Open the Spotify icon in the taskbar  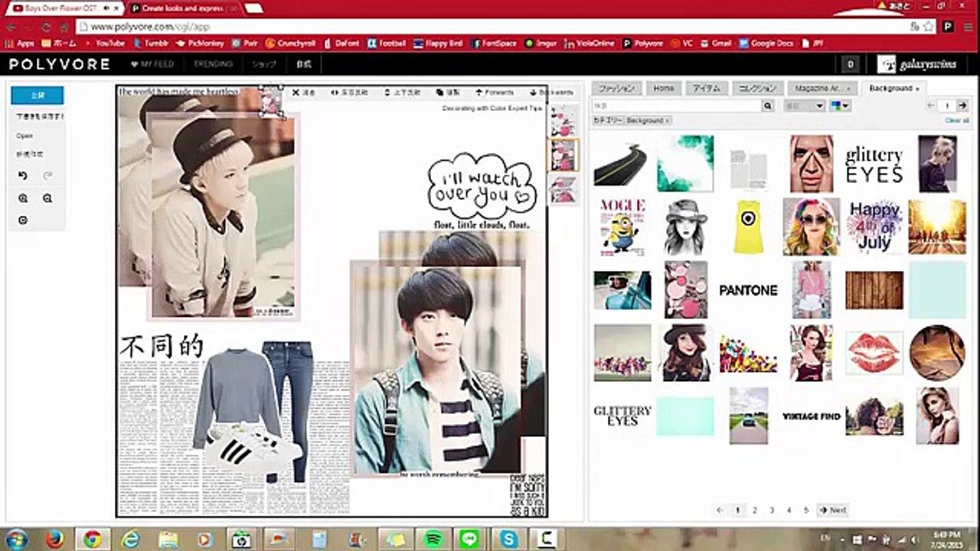coord(434,539)
